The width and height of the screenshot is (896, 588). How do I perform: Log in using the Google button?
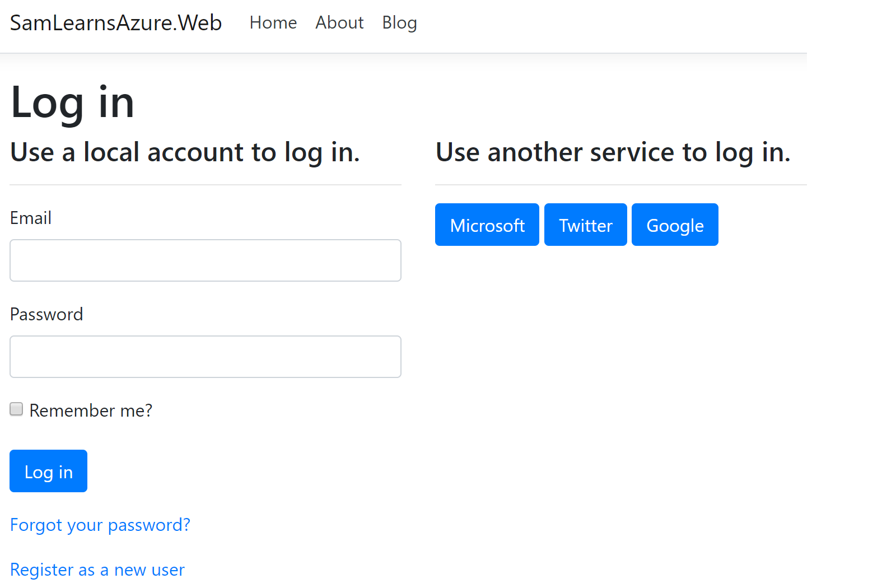point(675,225)
